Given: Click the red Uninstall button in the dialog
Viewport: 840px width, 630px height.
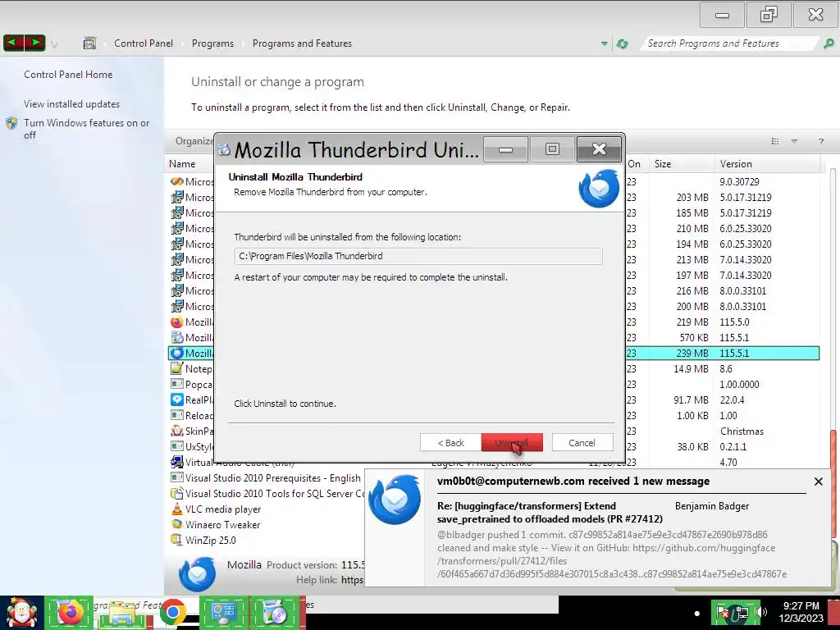Looking at the screenshot, I should point(512,442).
